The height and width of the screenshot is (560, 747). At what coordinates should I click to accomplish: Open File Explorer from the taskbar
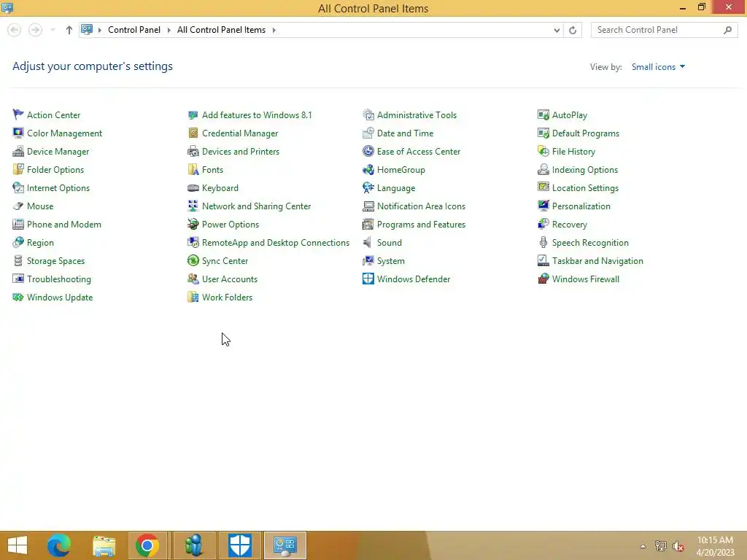(104, 545)
